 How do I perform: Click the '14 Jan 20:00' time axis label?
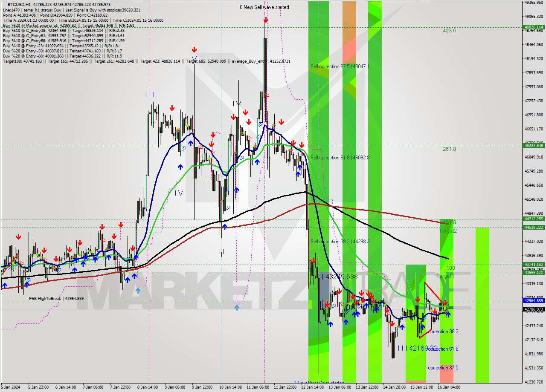[394, 387]
